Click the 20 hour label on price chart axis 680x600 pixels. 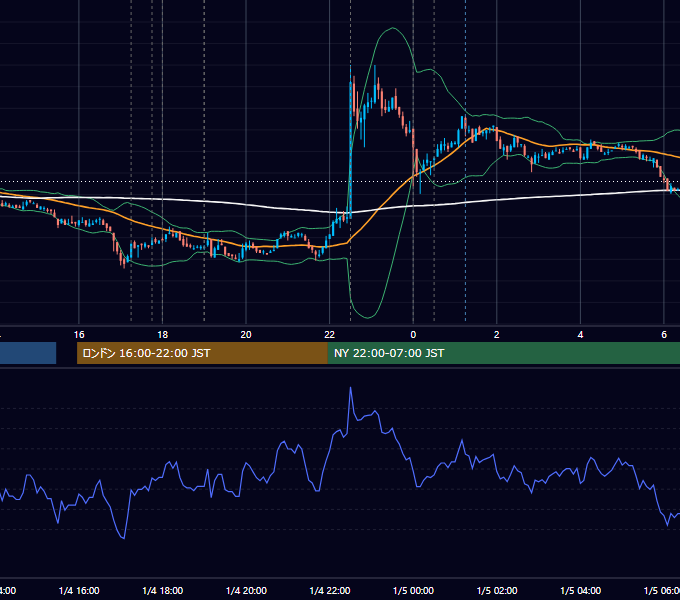coord(246,335)
